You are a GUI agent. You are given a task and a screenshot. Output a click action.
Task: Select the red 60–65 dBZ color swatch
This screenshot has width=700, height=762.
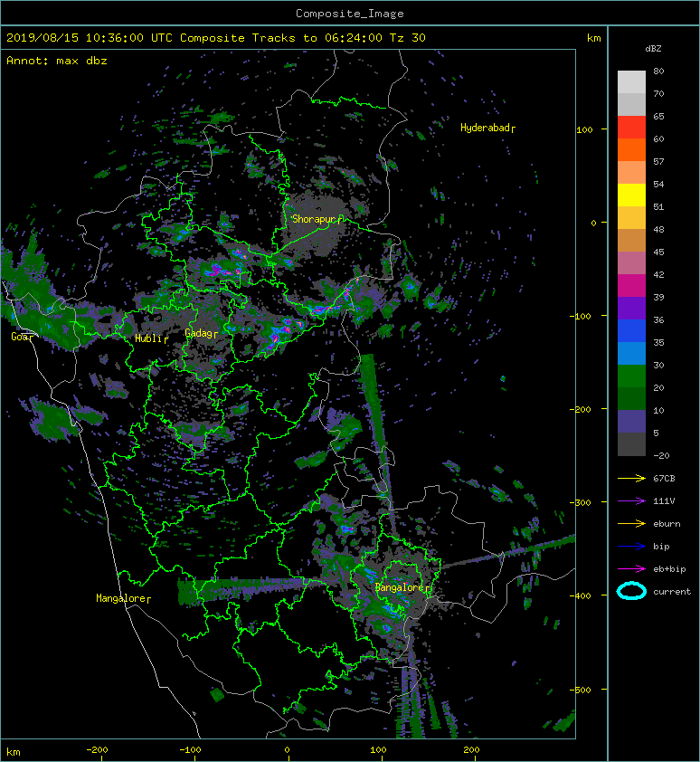click(631, 128)
